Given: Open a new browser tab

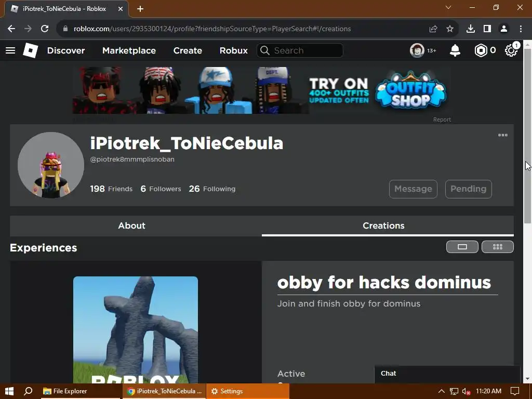Looking at the screenshot, I should coord(140,9).
